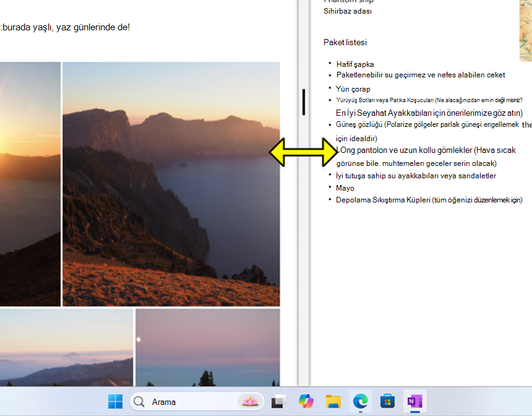
Task: Click the "Paket listesi" heading
Action: (345, 43)
